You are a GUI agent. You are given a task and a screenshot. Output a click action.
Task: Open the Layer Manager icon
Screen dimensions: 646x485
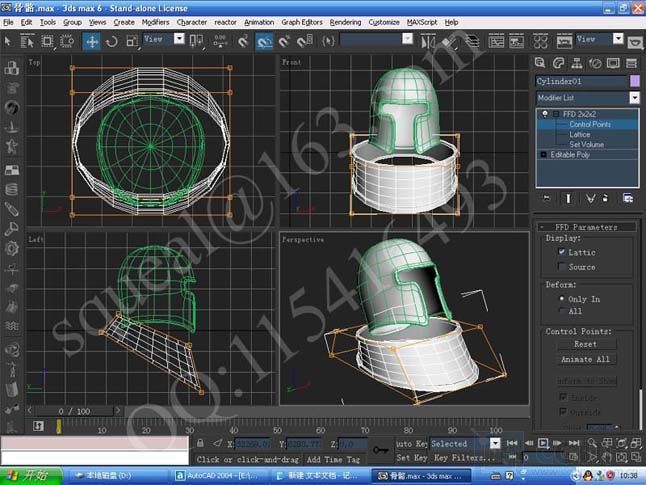(472, 41)
